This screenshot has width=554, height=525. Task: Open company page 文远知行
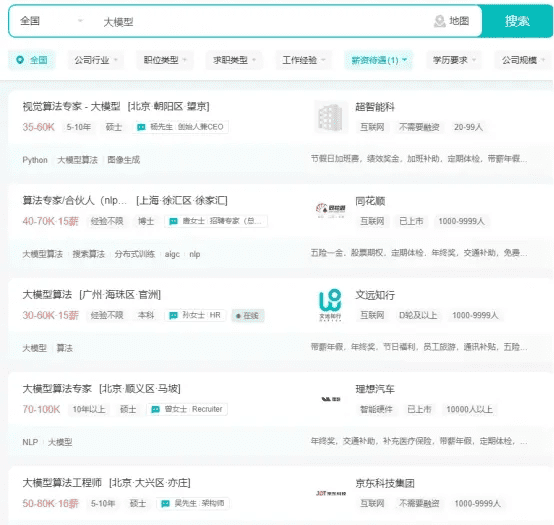pos(375,295)
